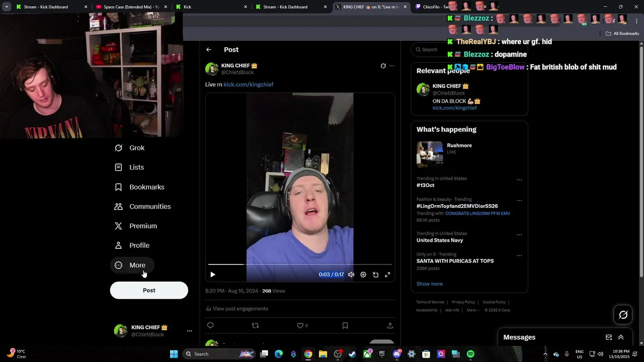Image resolution: width=644 pixels, height=362 pixels.
Task: Open Profile in the sidebar
Action: pyautogui.click(x=132, y=245)
